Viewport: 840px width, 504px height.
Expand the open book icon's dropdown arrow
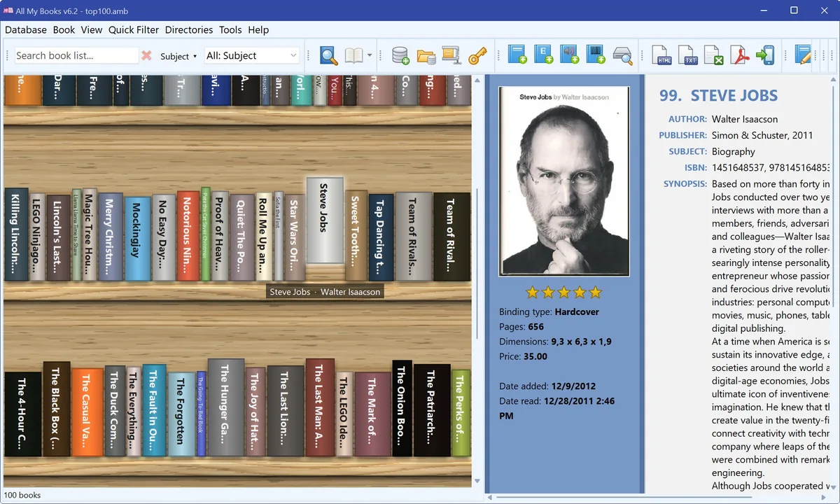point(370,56)
